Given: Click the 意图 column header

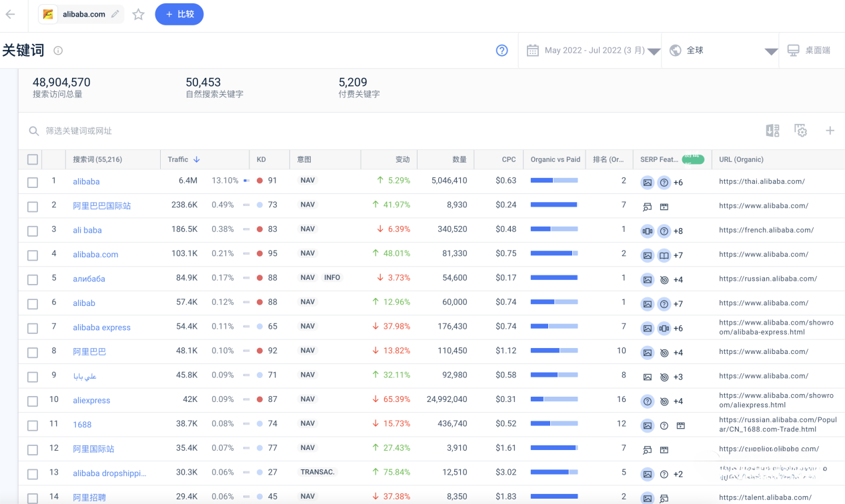Looking at the screenshot, I should (x=304, y=159).
